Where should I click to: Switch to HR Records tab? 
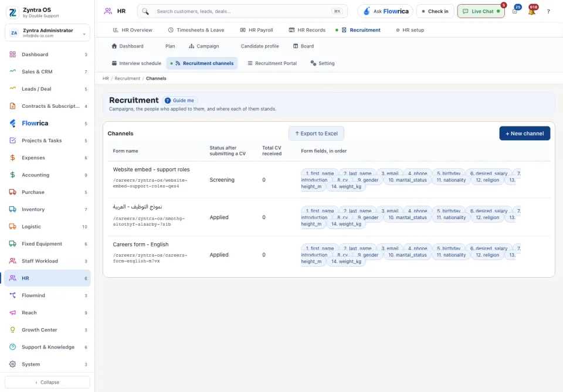pyautogui.click(x=307, y=30)
